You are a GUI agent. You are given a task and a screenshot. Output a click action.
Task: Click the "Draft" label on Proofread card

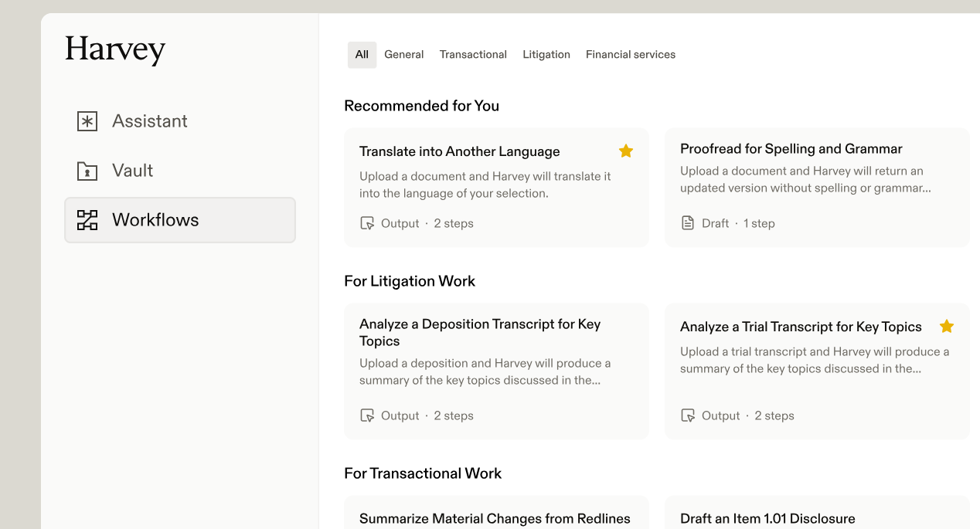click(x=715, y=223)
